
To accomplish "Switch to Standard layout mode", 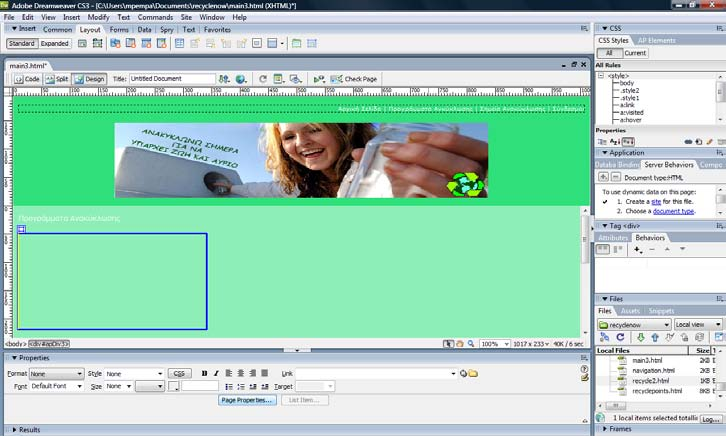I will (22, 44).
